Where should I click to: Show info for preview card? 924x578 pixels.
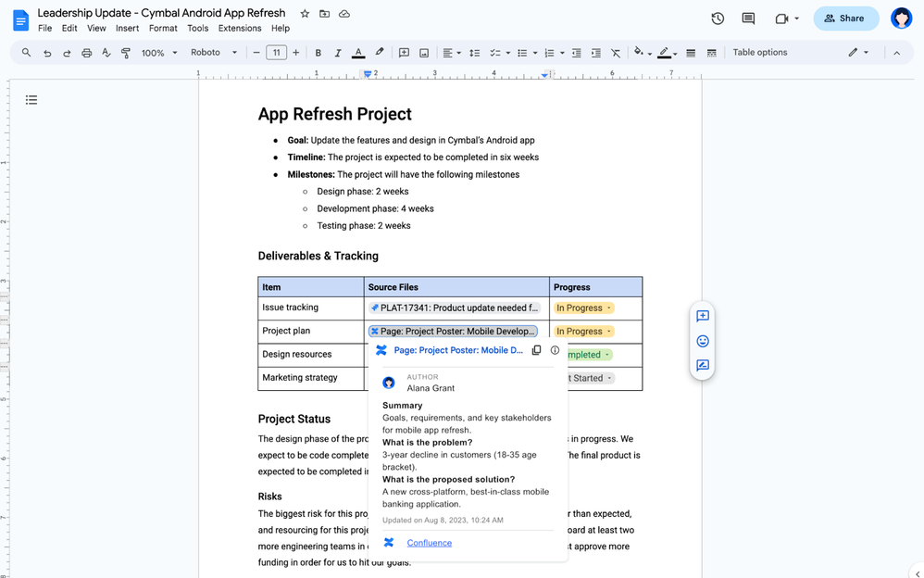556,350
